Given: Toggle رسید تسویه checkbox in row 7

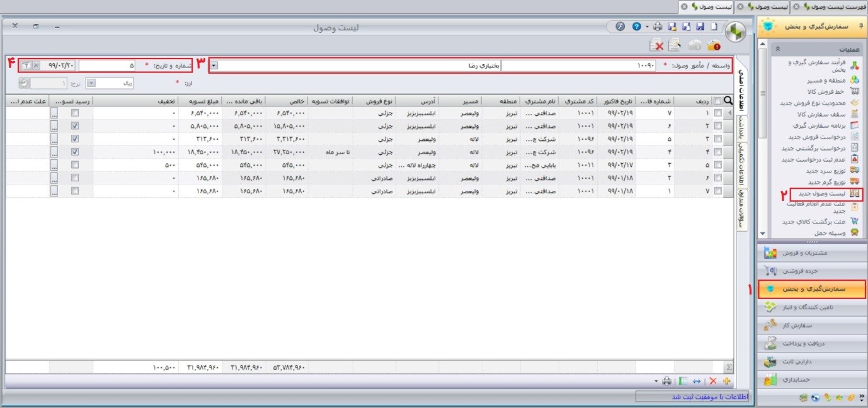Looking at the screenshot, I should click(75, 191).
